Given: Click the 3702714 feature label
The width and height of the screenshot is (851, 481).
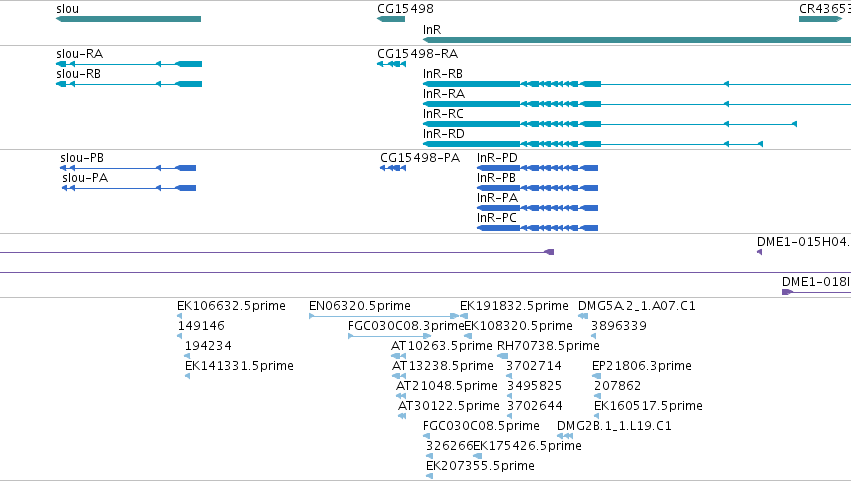Looking at the screenshot, I should tap(534, 366).
